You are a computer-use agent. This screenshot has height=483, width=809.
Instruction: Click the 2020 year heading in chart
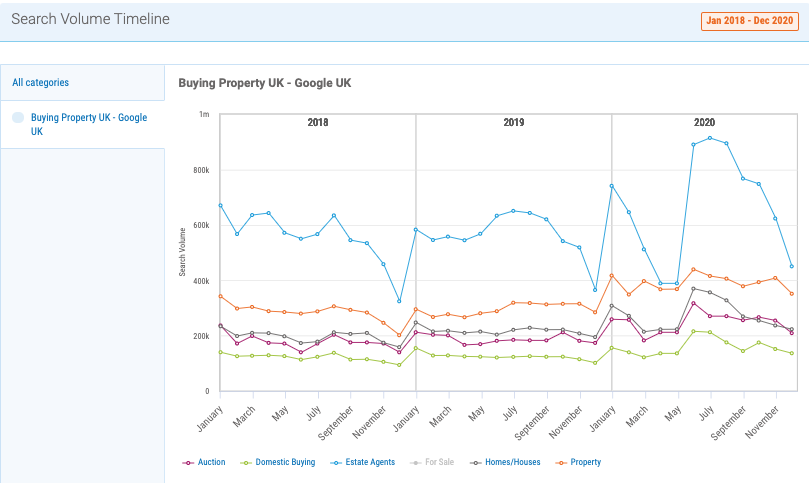704,123
